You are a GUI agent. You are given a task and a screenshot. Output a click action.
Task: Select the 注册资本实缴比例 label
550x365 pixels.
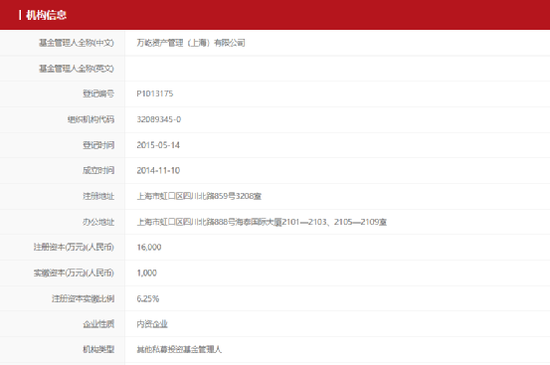coord(83,299)
